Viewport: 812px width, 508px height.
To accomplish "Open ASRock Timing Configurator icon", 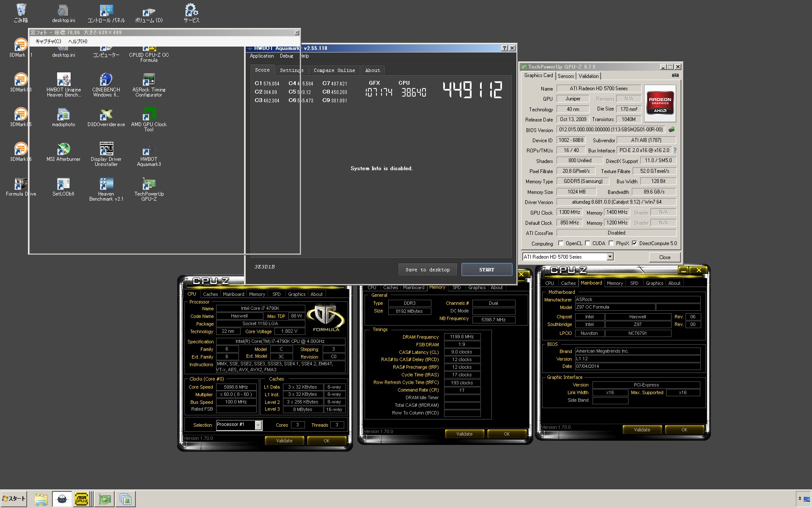I will (x=149, y=85).
